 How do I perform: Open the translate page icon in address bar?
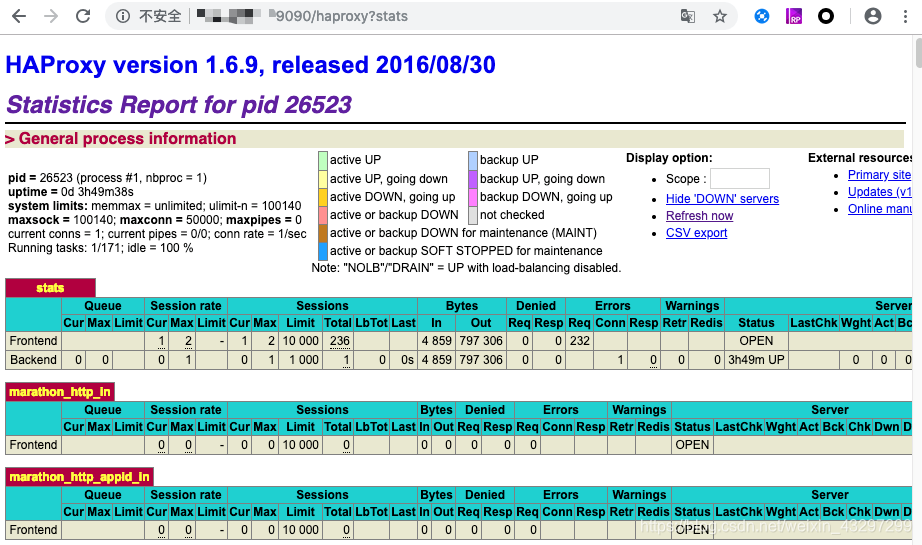coord(687,16)
